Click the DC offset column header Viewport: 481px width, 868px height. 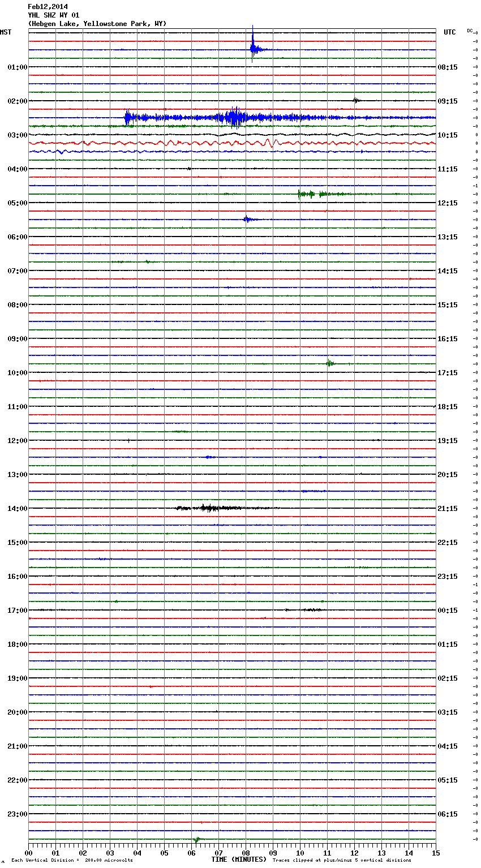coord(470,31)
